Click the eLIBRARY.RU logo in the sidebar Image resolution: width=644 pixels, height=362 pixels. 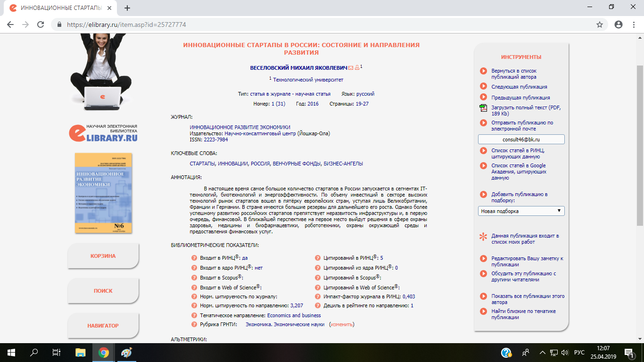coord(103,133)
